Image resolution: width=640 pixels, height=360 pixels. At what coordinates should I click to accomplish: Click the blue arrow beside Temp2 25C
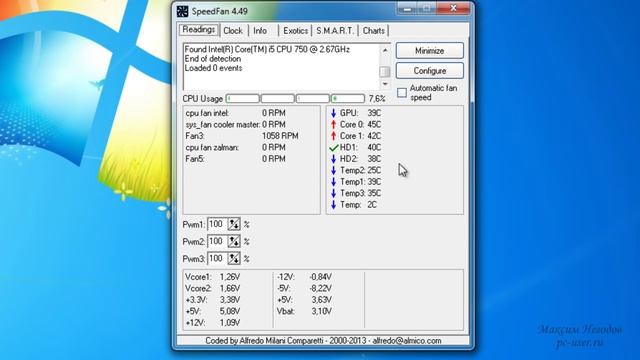point(333,170)
